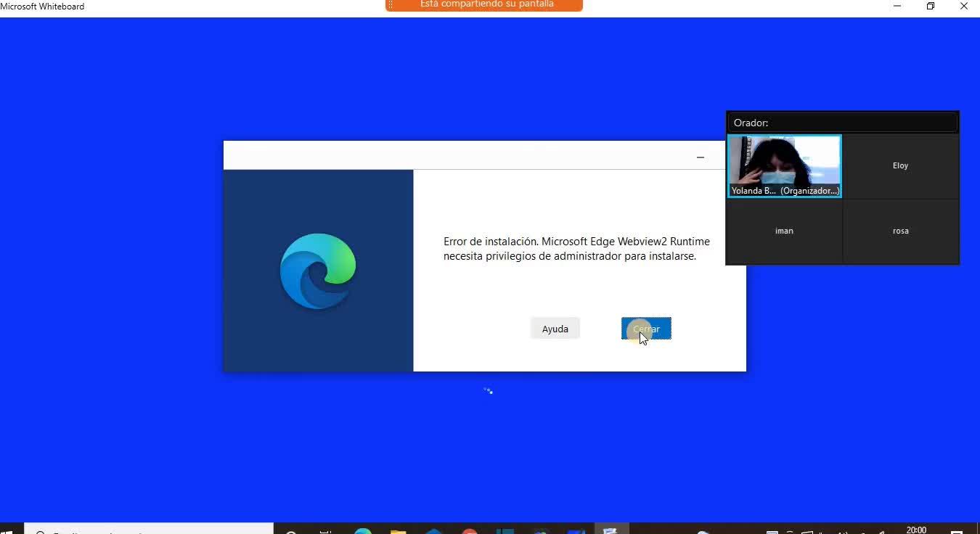Click the Ayuda button
The image size is (980, 534).
[555, 329]
